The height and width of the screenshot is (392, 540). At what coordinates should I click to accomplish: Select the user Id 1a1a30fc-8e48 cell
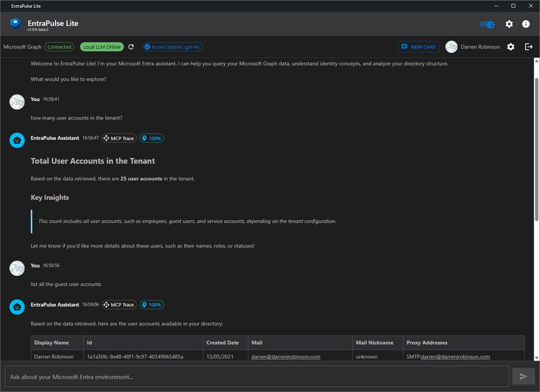143,356
